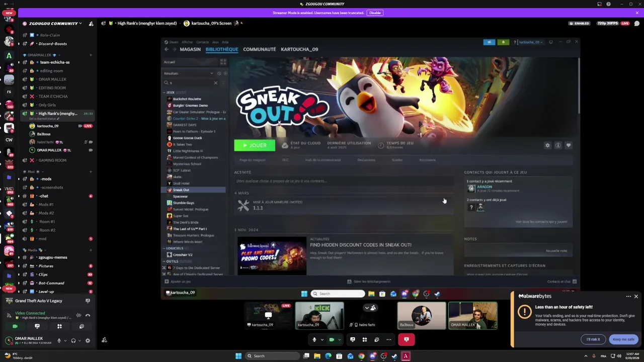644x362 pixels.
Task: Open Sneak Out info icon
Action: (558, 145)
